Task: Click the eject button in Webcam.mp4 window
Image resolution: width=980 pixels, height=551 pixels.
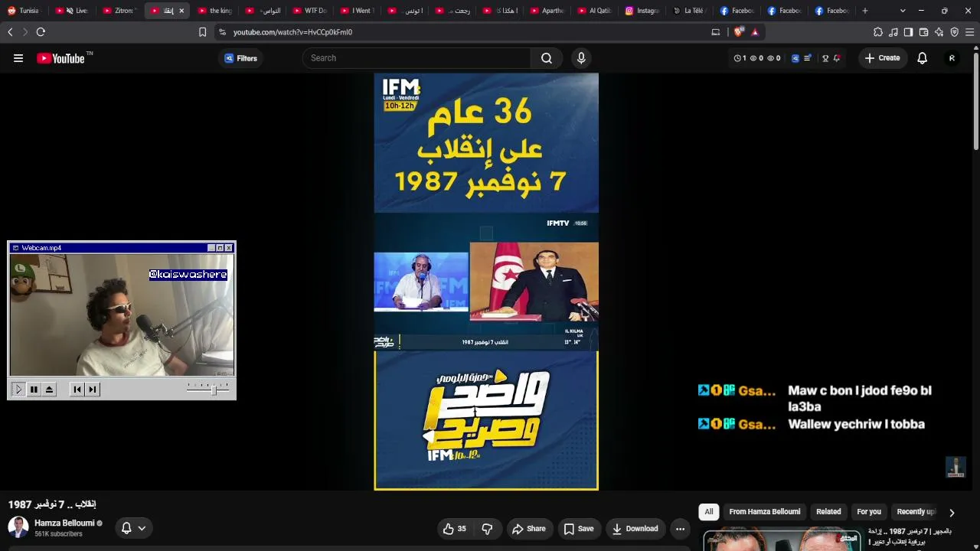Action: 49,390
